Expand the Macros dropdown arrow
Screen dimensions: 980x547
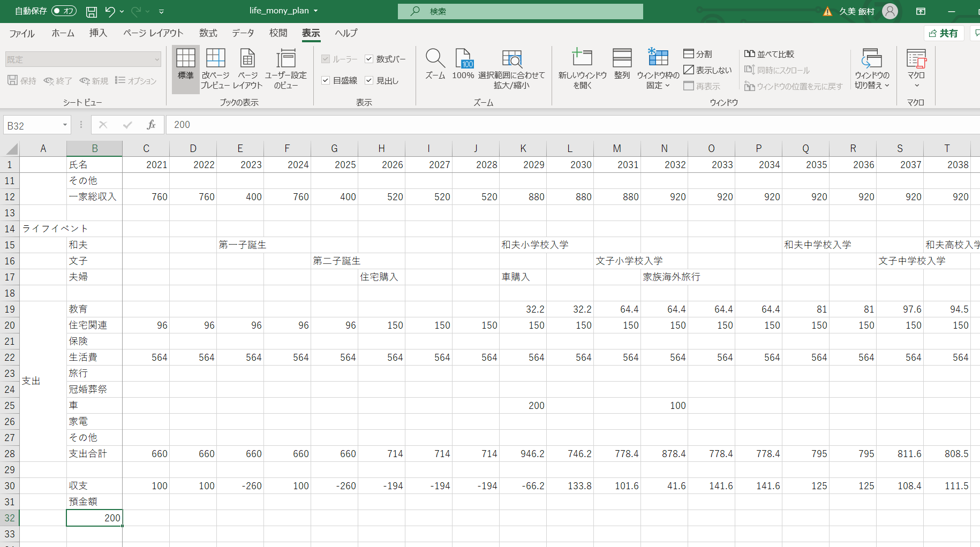click(x=916, y=86)
